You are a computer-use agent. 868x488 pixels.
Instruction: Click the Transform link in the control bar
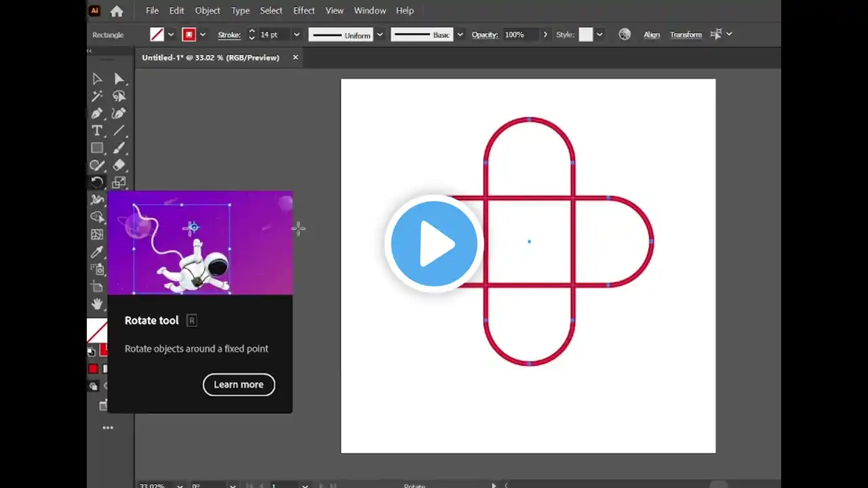(686, 35)
